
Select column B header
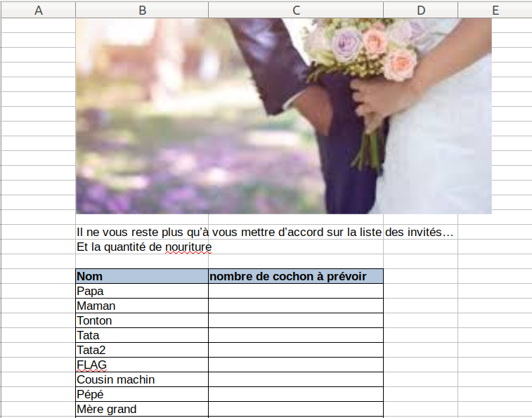click(142, 10)
